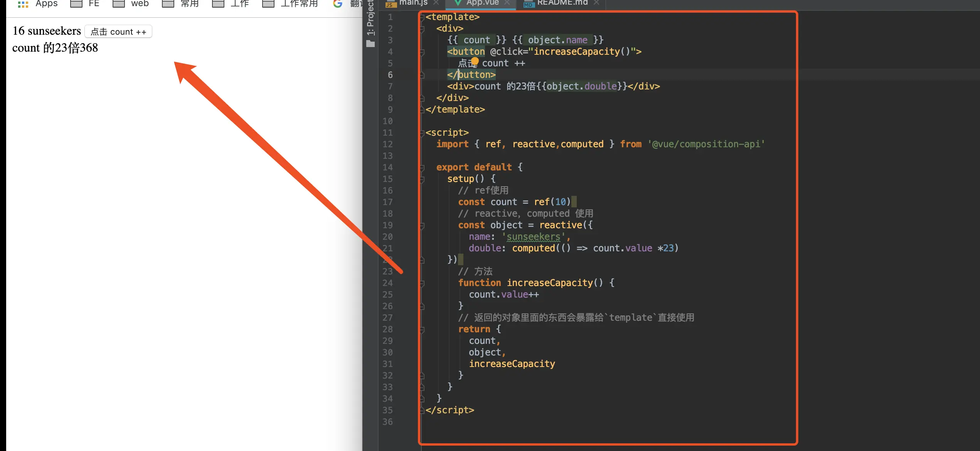Click 'reactive({' on line 19
Viewport: 980px width, 451px height.
[x=566, y=225]
